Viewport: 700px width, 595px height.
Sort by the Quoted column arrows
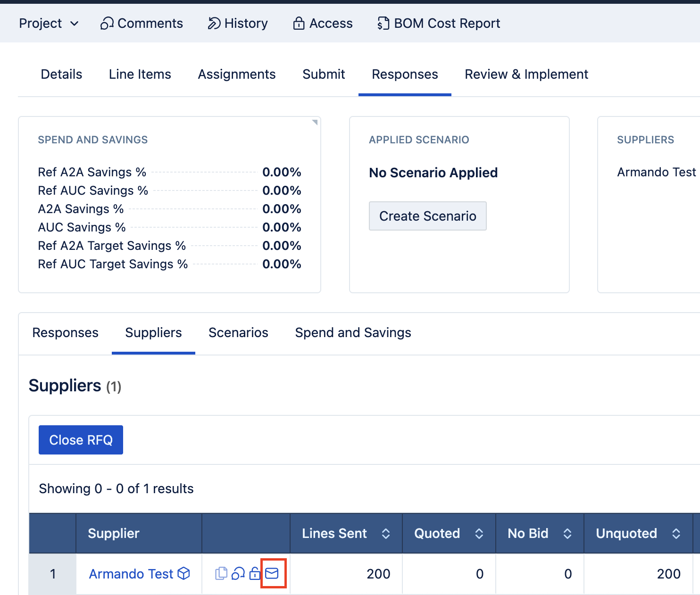479,533
